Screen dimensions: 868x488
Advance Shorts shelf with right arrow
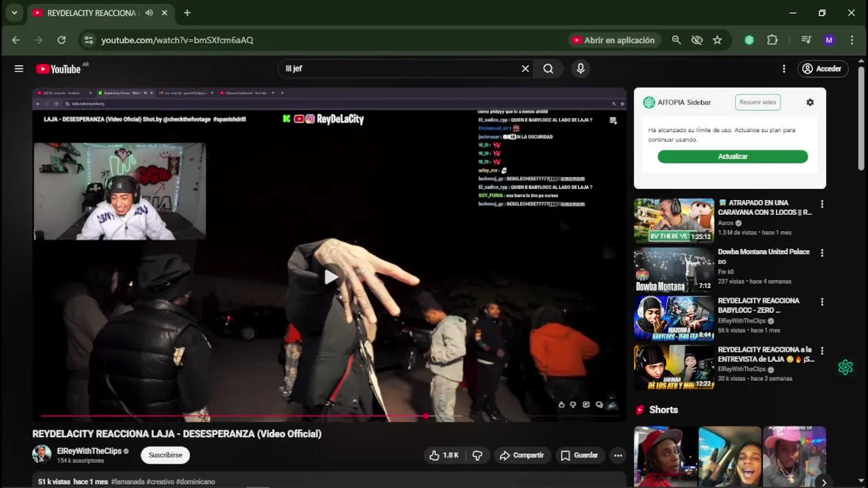click(823, 483)
